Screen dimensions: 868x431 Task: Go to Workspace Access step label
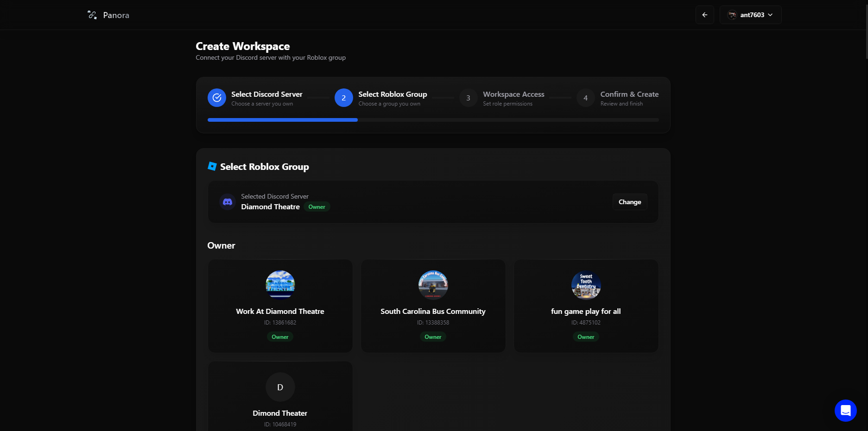click(513, 94)
